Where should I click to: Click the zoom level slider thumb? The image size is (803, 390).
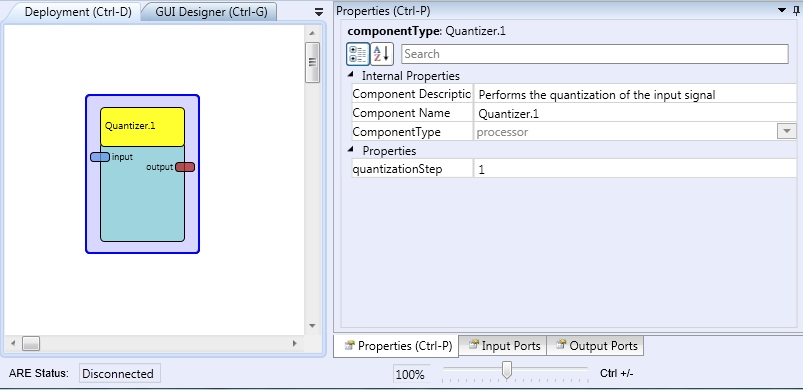507,370
